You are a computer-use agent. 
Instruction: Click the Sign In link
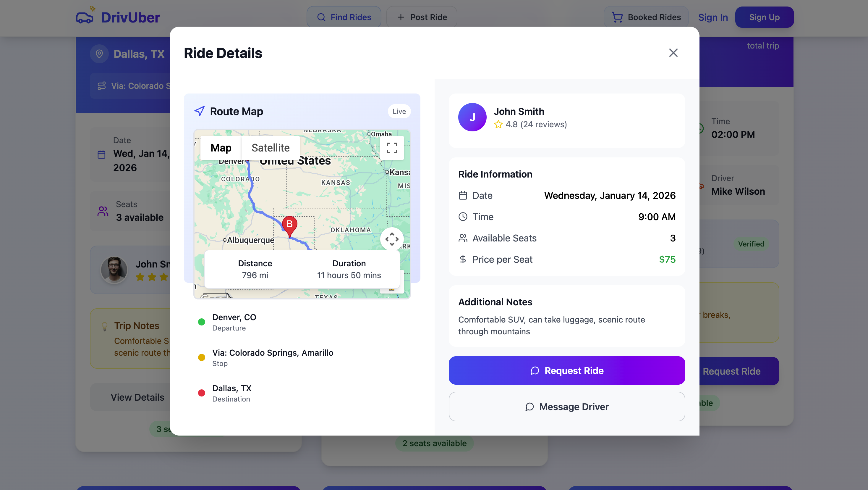coord(713,17)
